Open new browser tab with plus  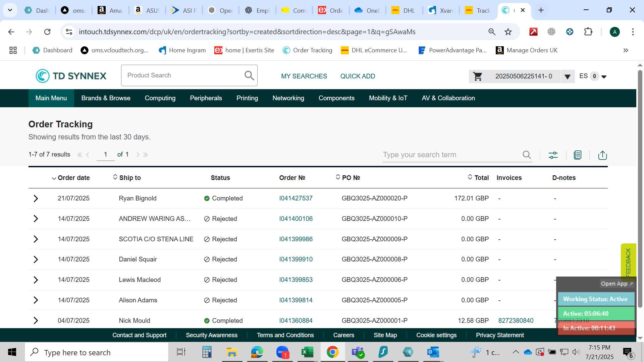[x=541, y=10]
